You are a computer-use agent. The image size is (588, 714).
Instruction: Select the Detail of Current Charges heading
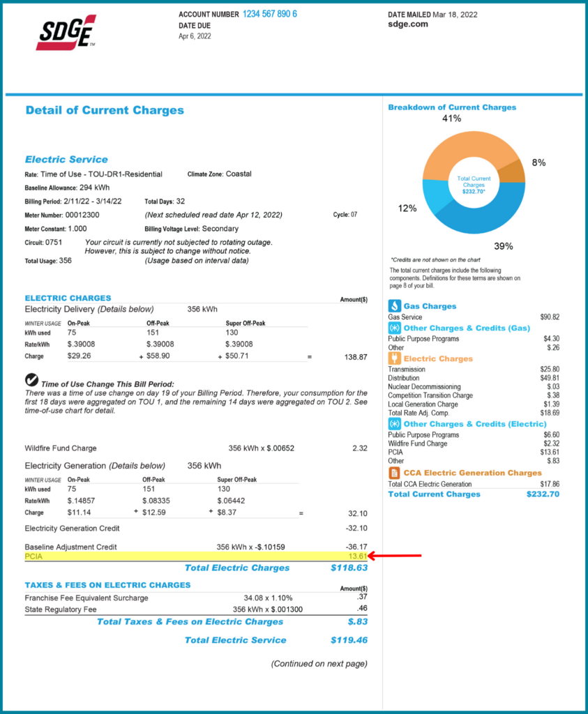tap(105, 110)
